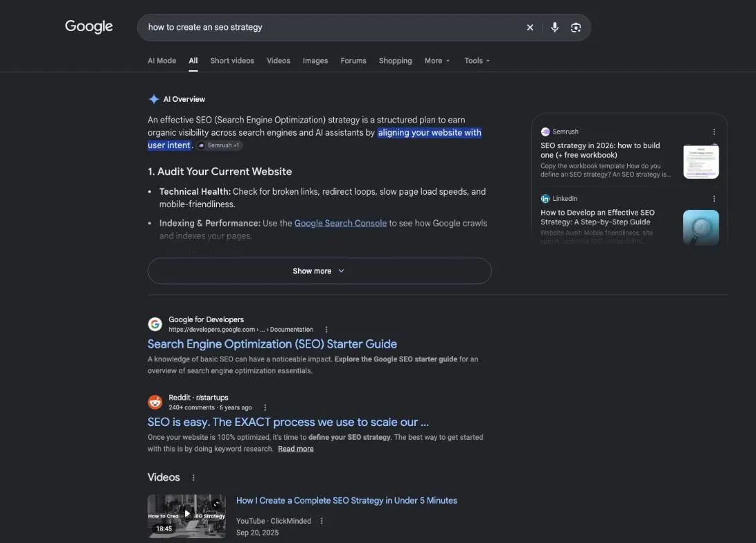Open the Semrush +1 source chip

click(219, 145)
